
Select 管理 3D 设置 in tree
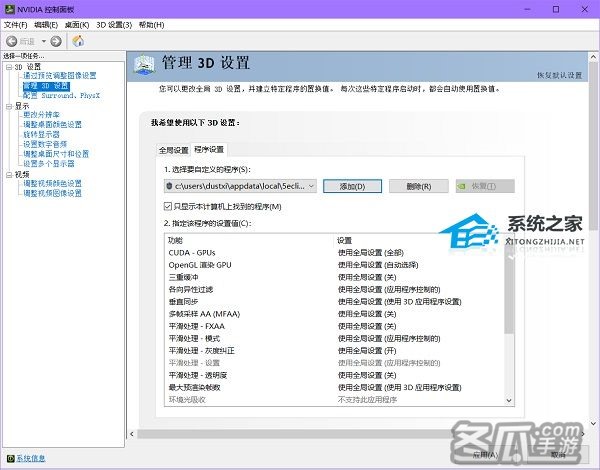click(46, 85)
